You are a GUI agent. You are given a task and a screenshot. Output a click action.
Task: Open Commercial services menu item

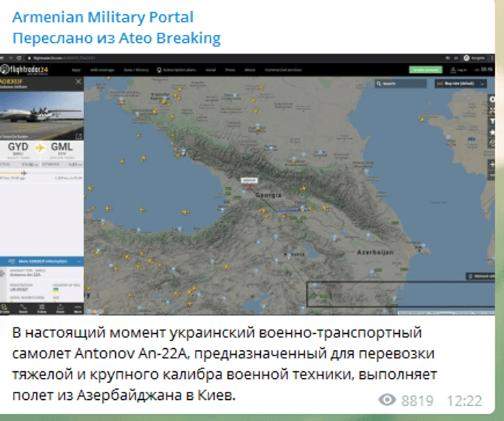point(283,69)
